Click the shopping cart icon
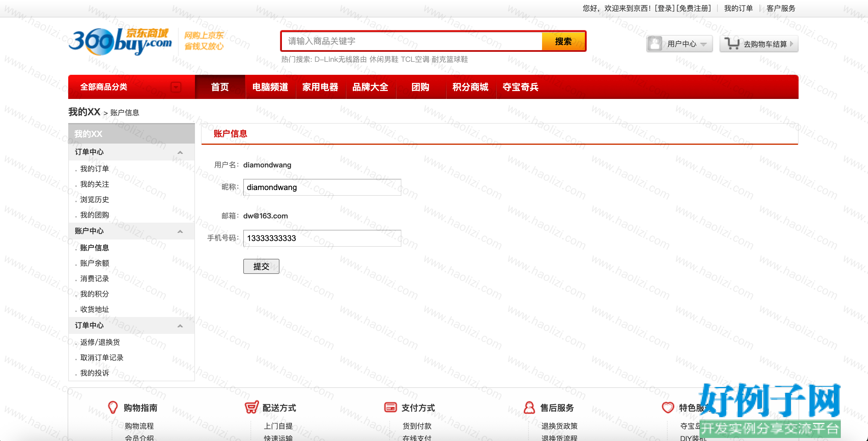Viewport: 868px width, 441px height. (x=732, y=44)
